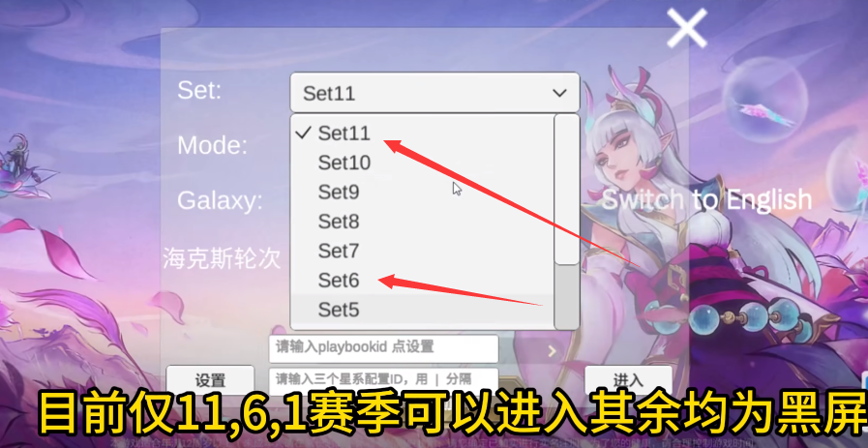
Task: Click the small arrow right of playbookid field
Action: click(x=552, y=350)
